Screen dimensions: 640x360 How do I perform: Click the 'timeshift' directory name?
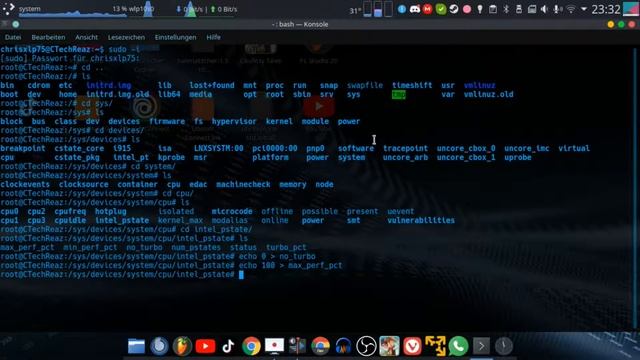click(412, 86)
